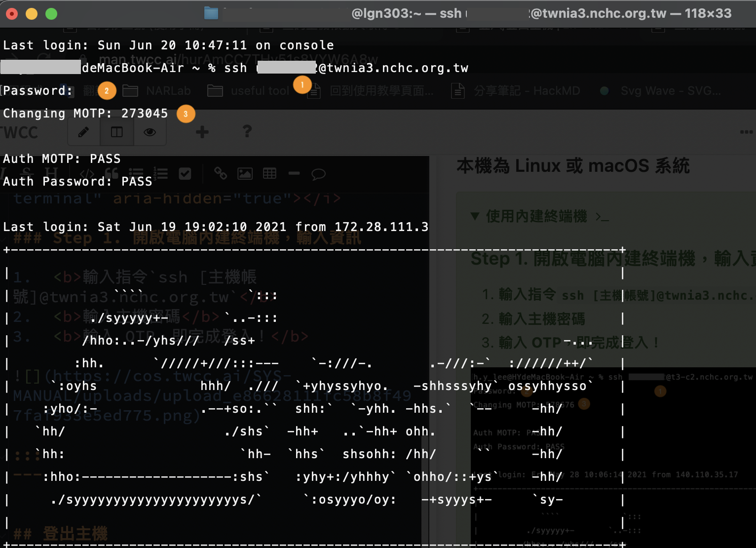
Task: Open the NARLab bookmarks folder
Action: pyautogui.click(x=156, y=91)
